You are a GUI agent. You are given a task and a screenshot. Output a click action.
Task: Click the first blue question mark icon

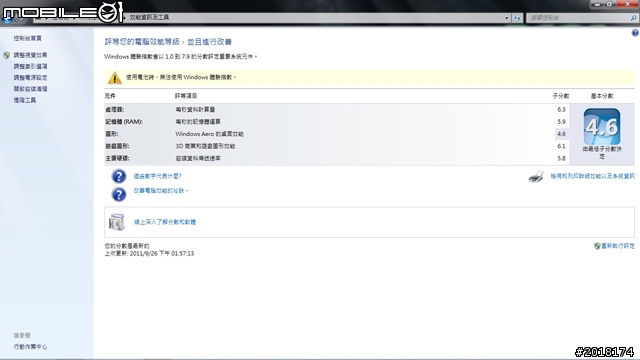coord(119,176)
